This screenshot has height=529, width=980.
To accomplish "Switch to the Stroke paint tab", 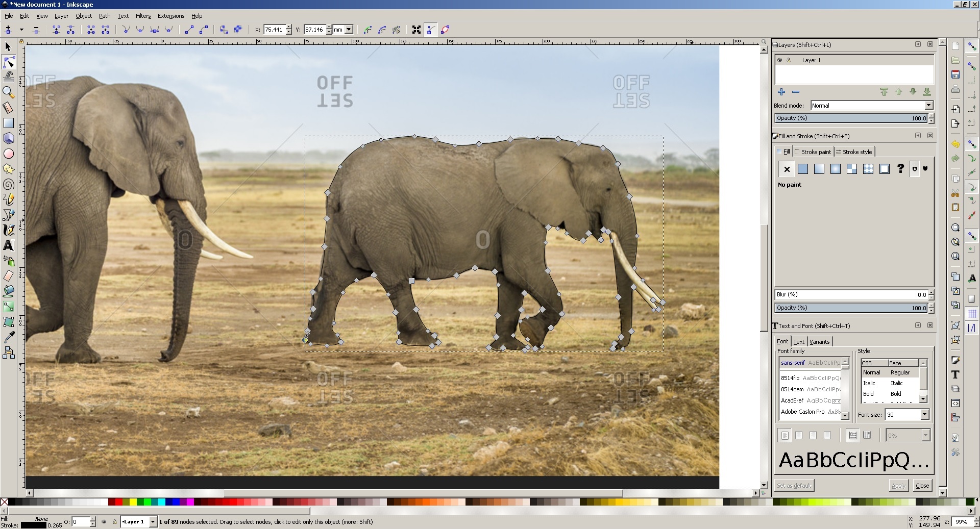I will (813, 152).
